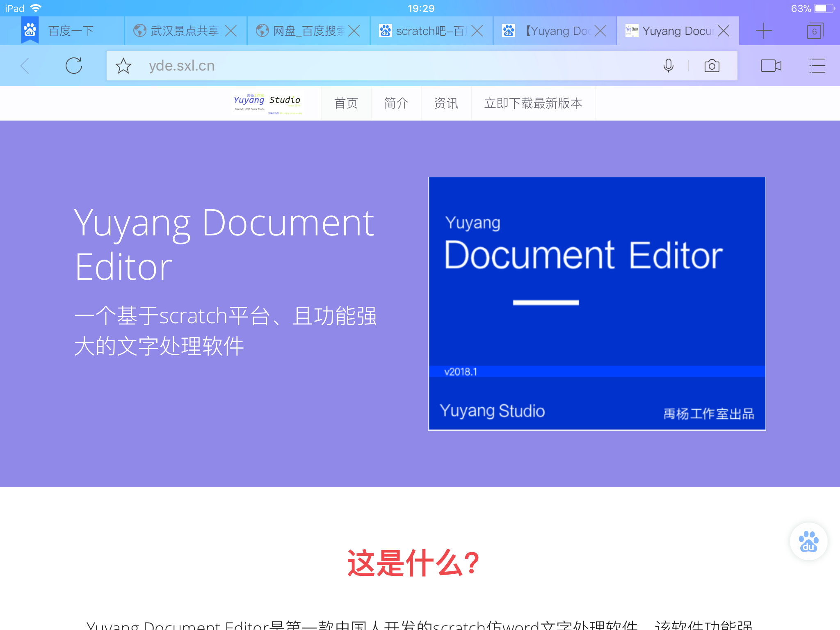Image resolution: width=840 pixels, height=630 pixels.
Task: Open camera image search icon
Action: click(712, 66)
